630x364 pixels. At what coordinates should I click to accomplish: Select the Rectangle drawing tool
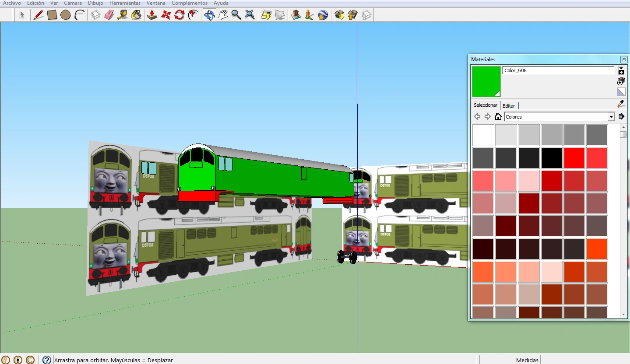[x=52, y=14]
